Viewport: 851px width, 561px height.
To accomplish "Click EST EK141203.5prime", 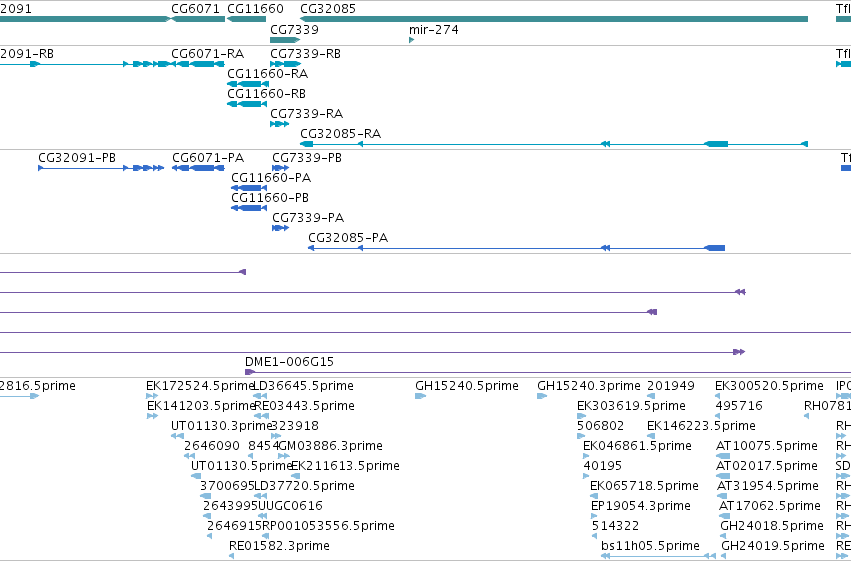I will coord(201,406).
